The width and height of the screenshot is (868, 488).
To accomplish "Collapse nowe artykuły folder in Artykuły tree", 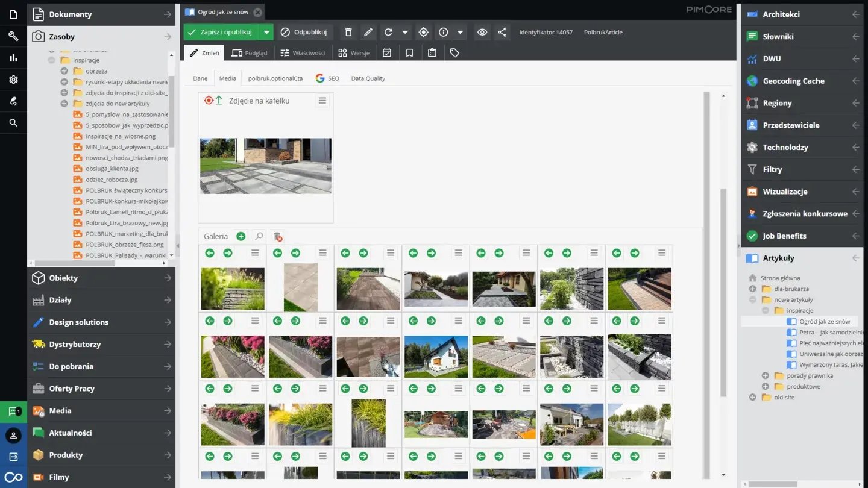I will 752,300.
